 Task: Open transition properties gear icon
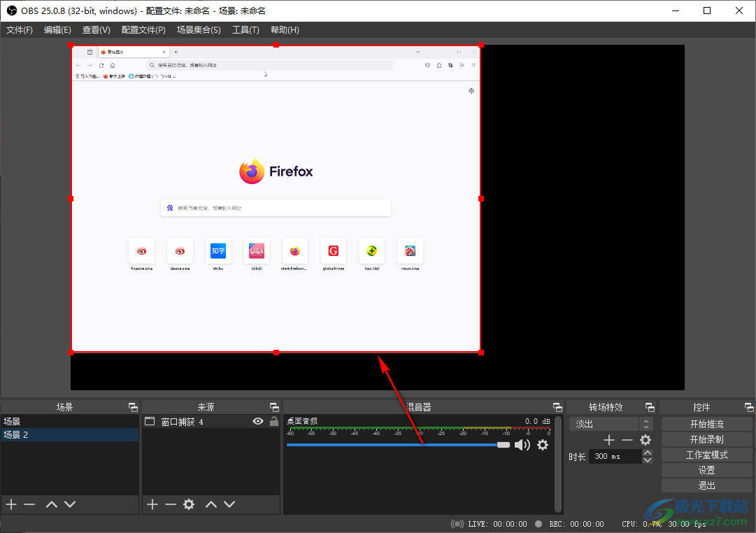click(x=646, y=440)
